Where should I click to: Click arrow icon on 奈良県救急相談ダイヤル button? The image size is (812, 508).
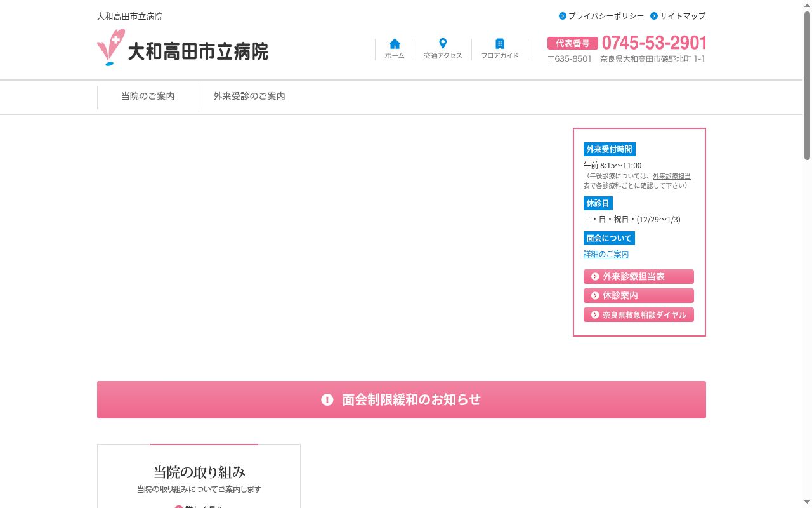pos(595,315)
